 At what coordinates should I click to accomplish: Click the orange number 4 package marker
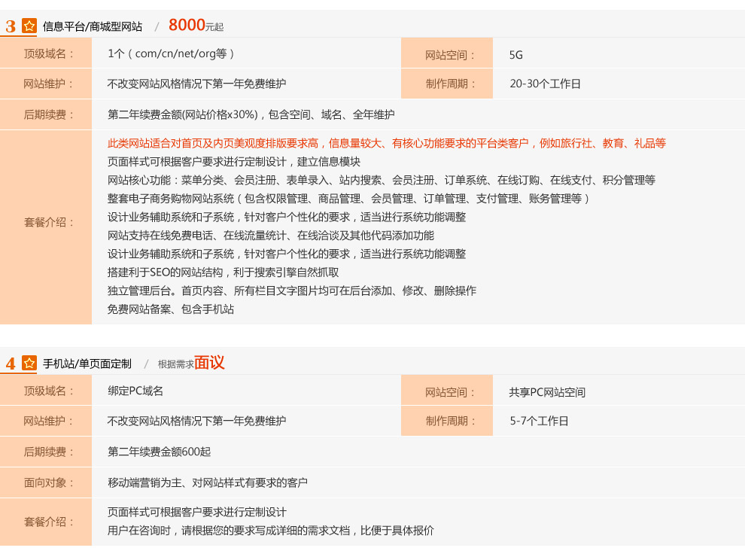[x=11, y=364]
